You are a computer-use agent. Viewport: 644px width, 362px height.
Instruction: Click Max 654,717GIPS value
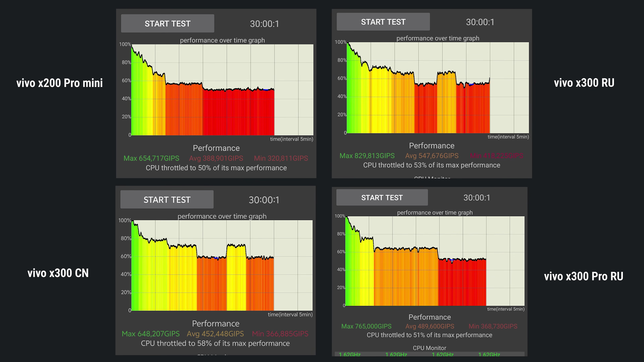click(151, 158)
